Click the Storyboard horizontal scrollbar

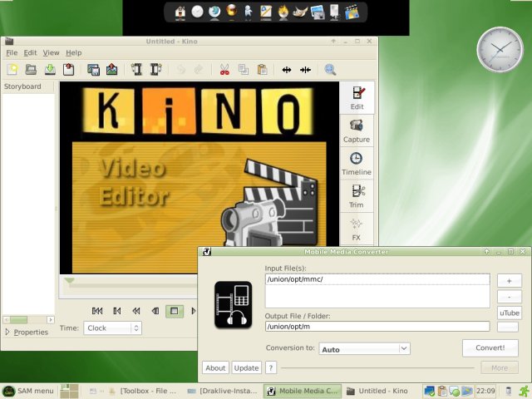click(18, 319)
